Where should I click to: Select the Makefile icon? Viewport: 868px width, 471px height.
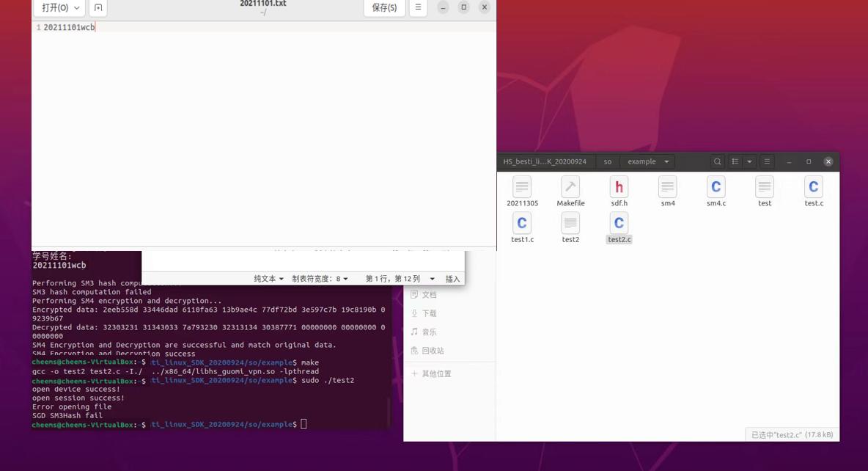(x=570, y=191)
